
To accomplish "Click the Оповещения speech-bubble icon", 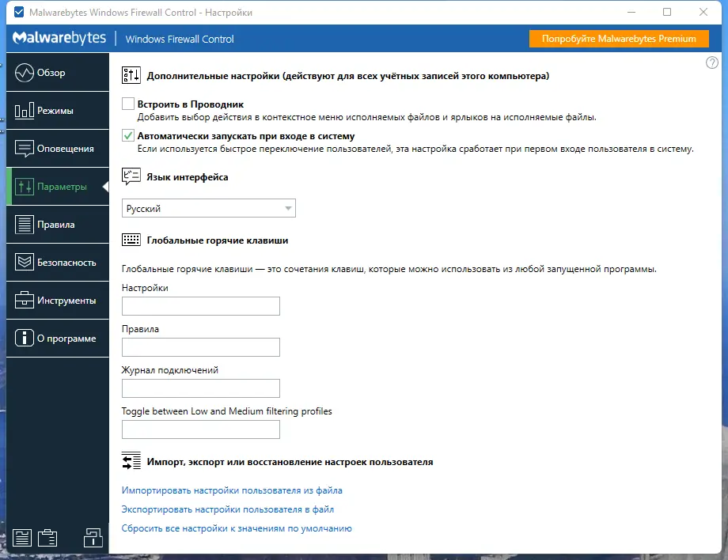I will point(25,149).
